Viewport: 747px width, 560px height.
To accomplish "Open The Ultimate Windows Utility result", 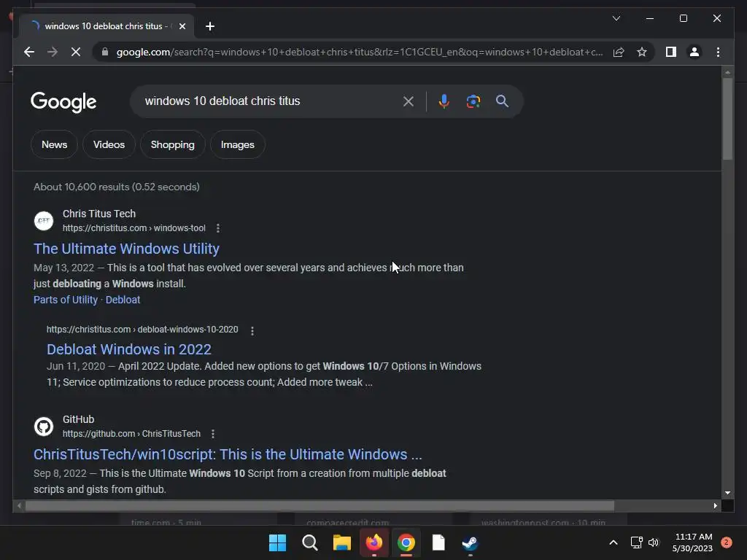I will point(126,249).
